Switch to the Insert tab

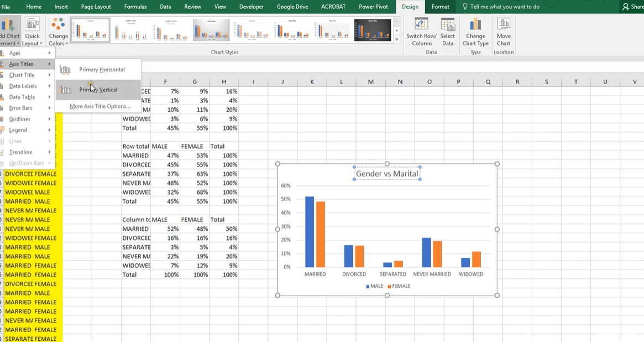[61, 7]
